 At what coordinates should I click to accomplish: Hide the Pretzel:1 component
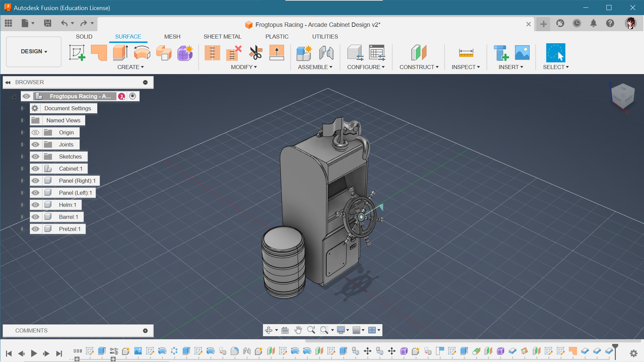35,229
